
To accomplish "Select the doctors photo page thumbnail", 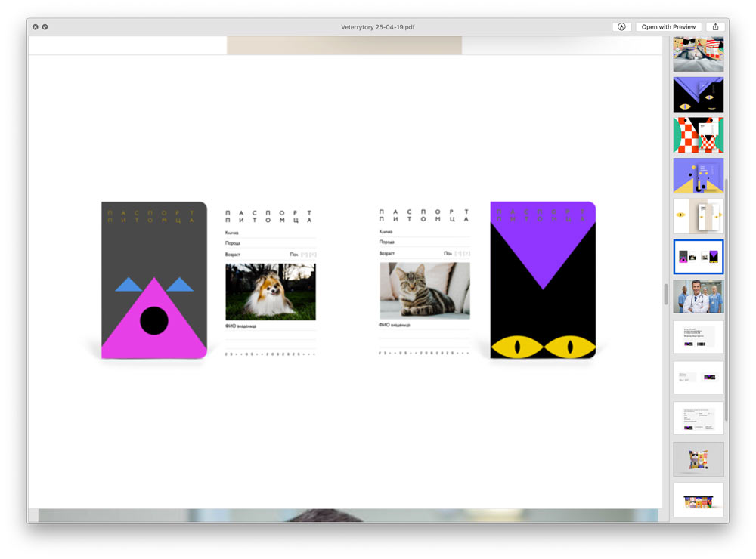I will [x=698, y=297].
